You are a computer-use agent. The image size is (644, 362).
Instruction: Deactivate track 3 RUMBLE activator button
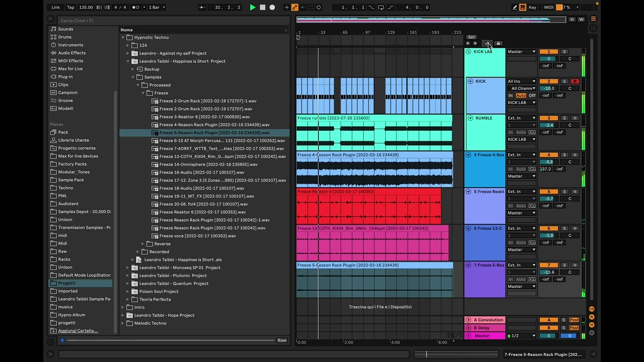tap(548, 118)
